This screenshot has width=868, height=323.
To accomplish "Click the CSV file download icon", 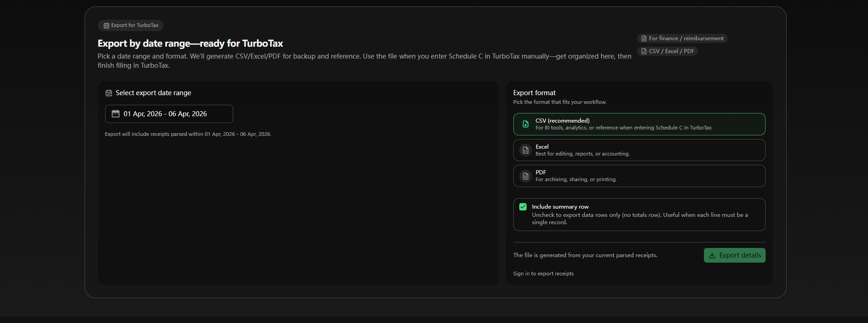I will (526, 124).
